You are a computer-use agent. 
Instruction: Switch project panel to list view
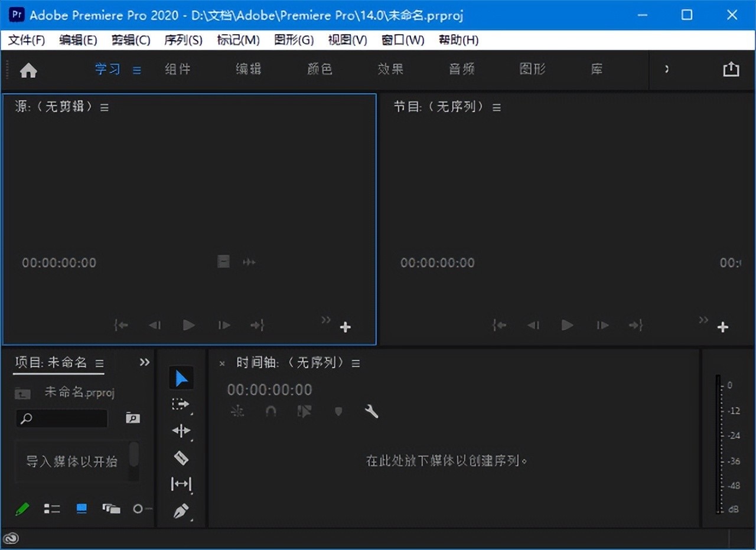pyautogui.click(x=52, y=509)
